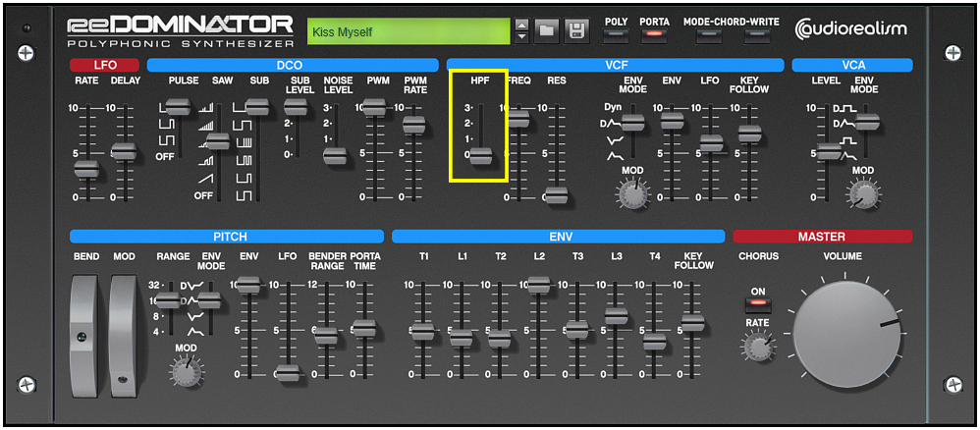Click the PWM RATE slider handle
This screenshot has width=980, height=430.
tap(413, 124)
